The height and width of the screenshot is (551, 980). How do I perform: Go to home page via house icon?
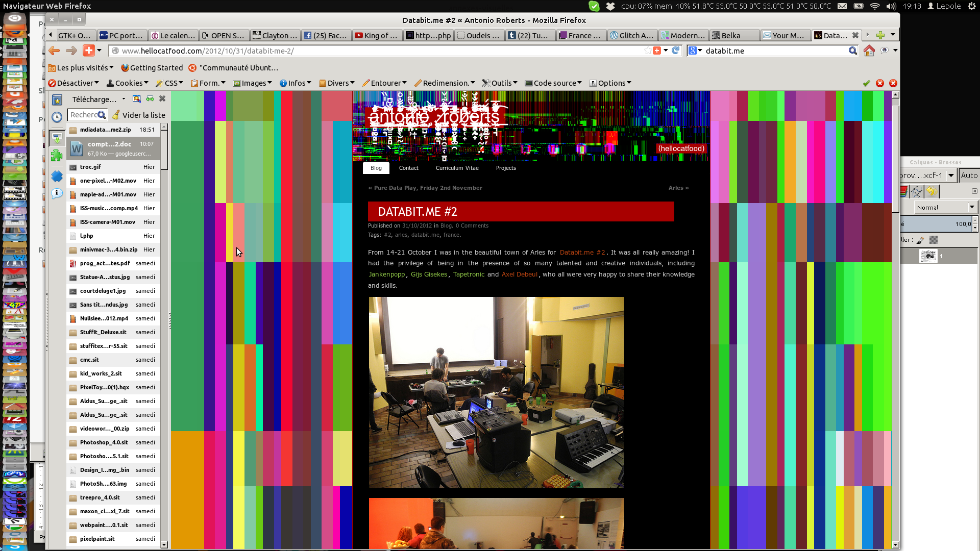point(869,51)
